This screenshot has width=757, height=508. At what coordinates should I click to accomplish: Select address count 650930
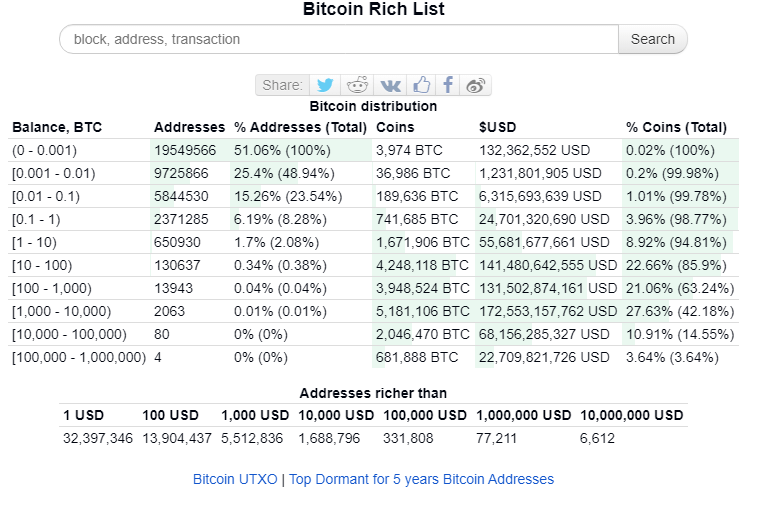[177, 242]
